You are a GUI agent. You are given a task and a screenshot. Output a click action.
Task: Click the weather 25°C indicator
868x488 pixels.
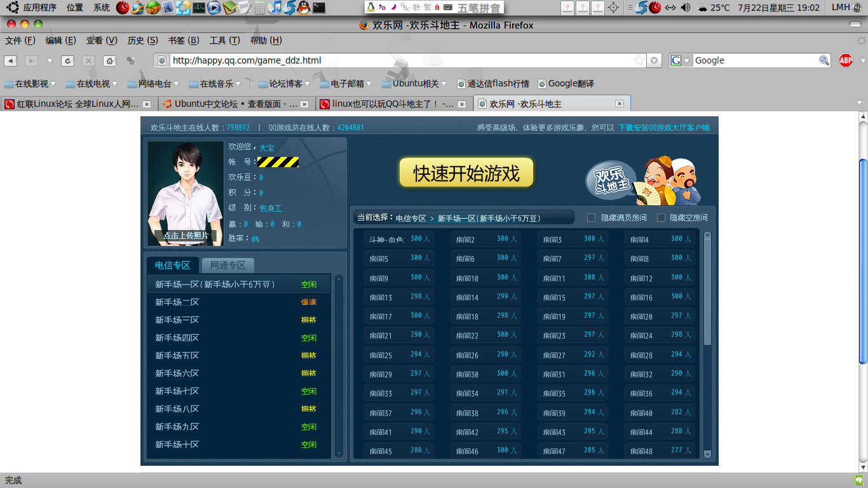(x=714, y=8)
